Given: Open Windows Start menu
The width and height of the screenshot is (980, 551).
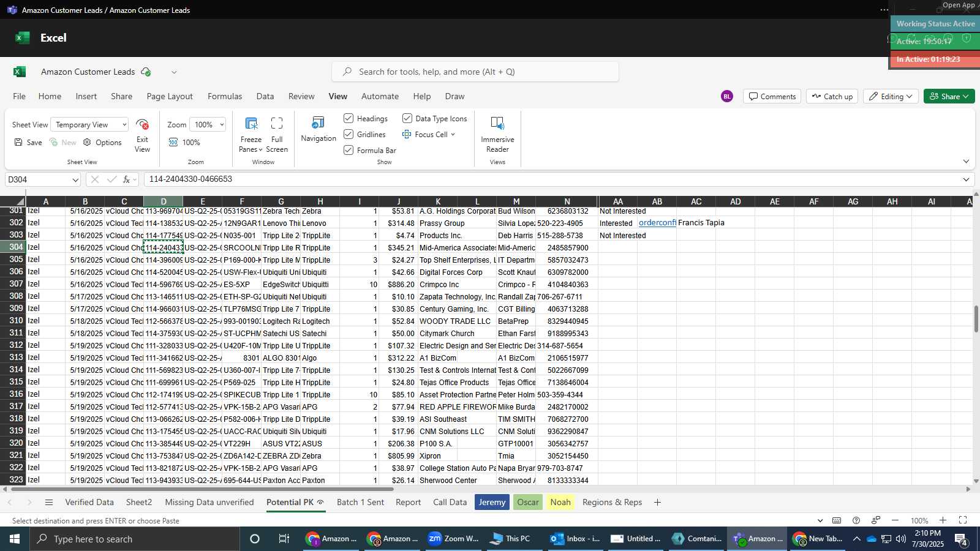Looking at the screenshot, I should click(x=15, y=539).
